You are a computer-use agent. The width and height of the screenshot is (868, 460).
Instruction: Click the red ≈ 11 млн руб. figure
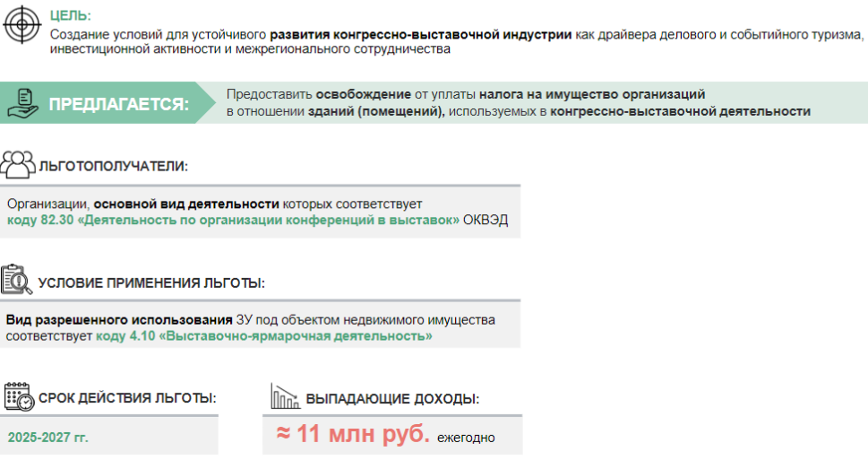(353, 435)
